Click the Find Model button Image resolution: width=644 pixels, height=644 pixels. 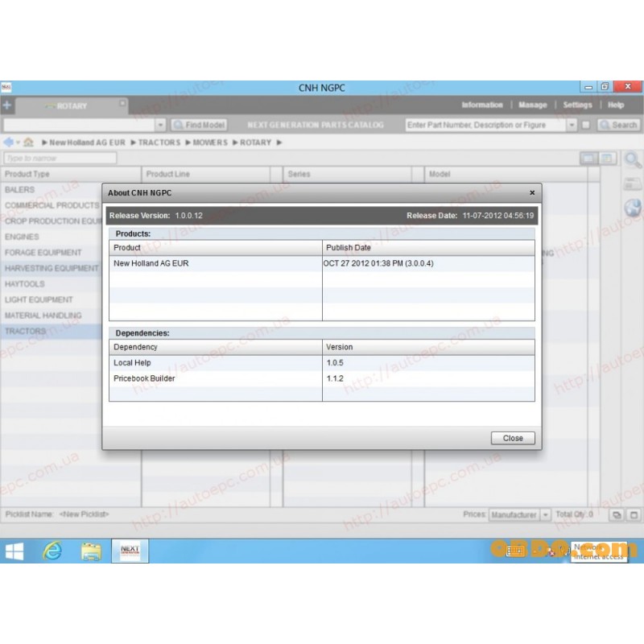tap(199, 125)
